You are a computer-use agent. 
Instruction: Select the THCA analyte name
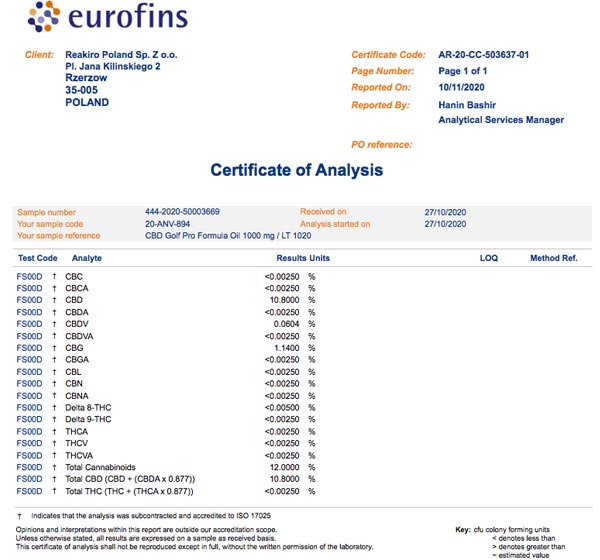coord(77,432)
